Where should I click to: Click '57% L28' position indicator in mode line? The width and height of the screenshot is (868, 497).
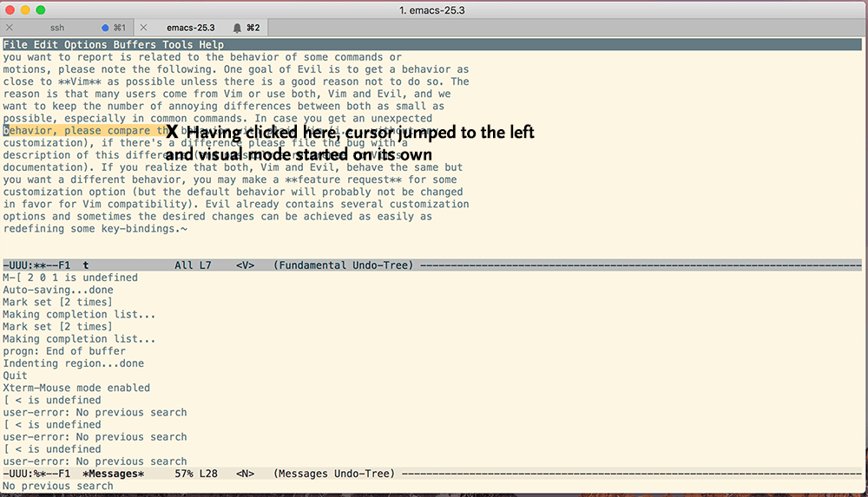coord(196,474)
